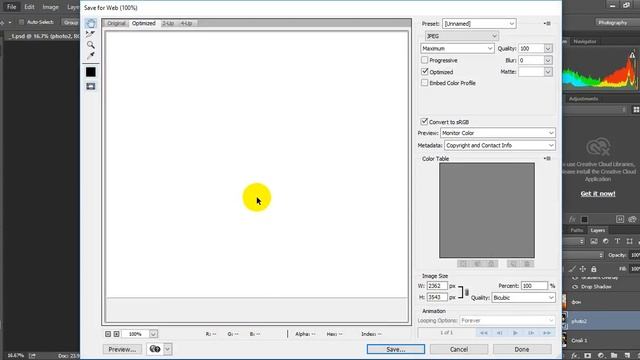Image resolution: width=640 pixels, height=360 pixels.
Task: Click the animation last frame button
Action: (547, 333)
